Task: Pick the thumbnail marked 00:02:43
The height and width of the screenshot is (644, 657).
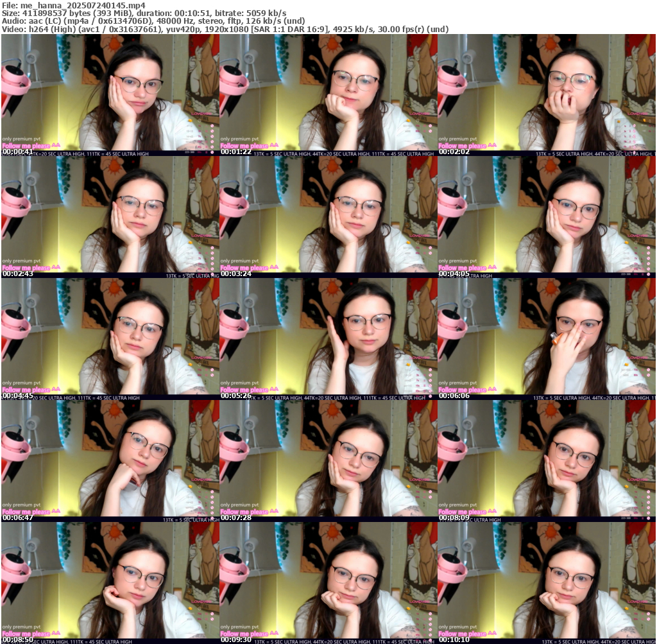Action: (x=110, y=217)
